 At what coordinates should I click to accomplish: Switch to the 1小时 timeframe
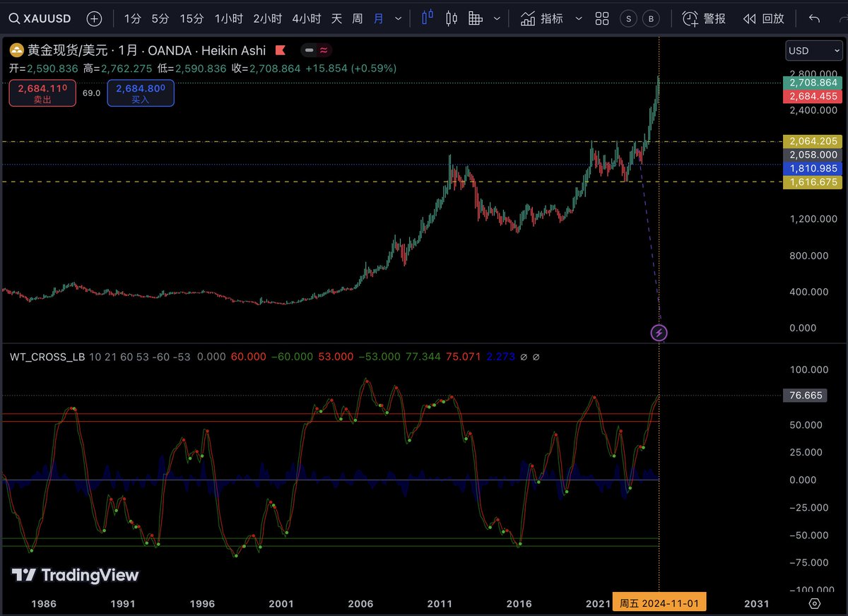[229, 18]
